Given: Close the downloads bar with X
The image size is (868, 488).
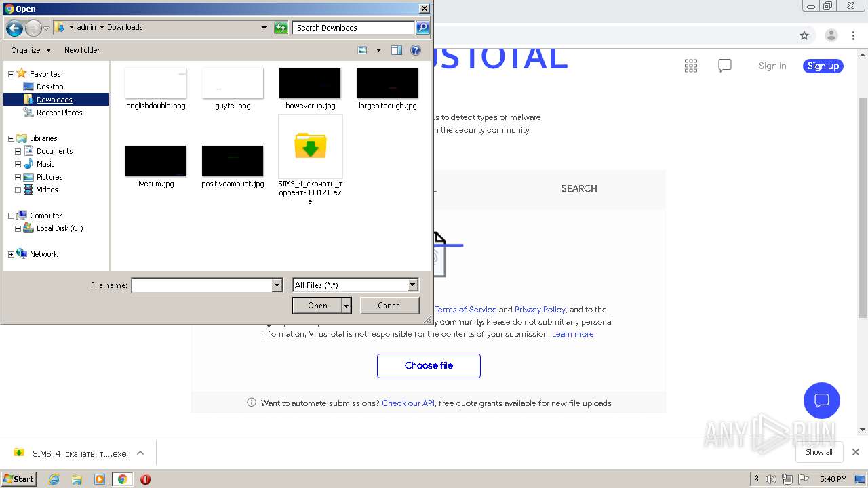Looking at the screenshot, I should coord(856,452).
